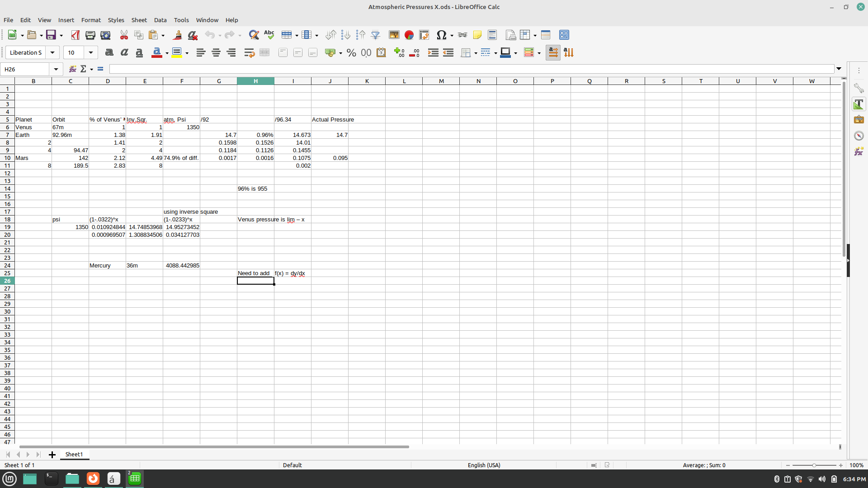
Task: Insert Image icon in toolbar
Action: coord(394,35)
